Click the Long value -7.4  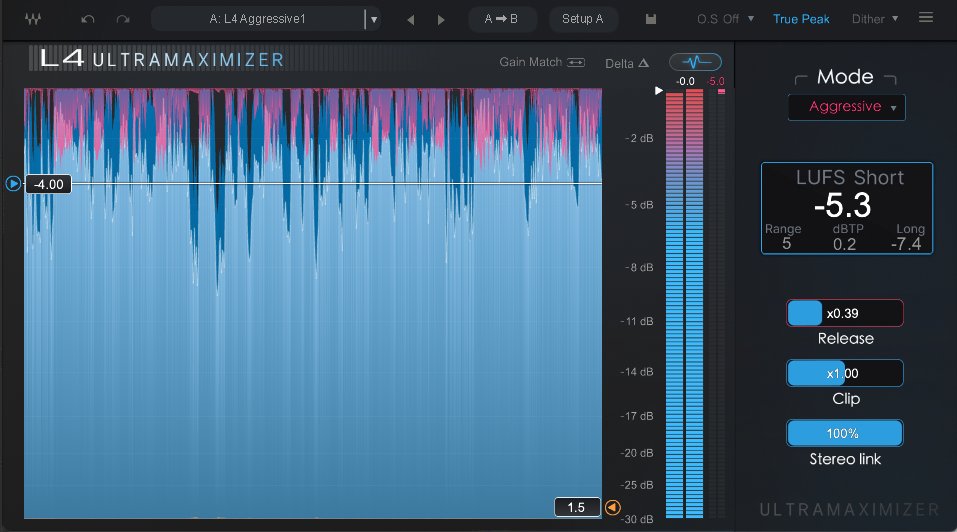906,245
